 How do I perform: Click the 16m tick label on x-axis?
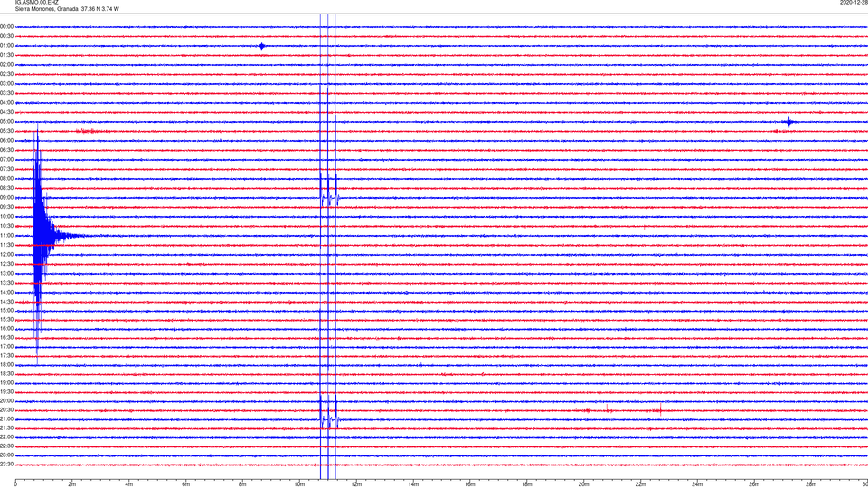(470, 484)
